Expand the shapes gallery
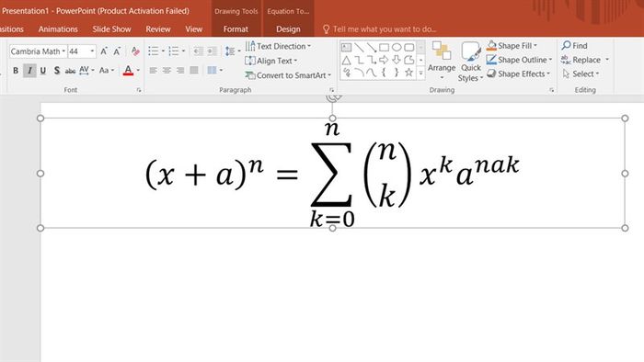644x362 pixels. click(x=420, y=73)
